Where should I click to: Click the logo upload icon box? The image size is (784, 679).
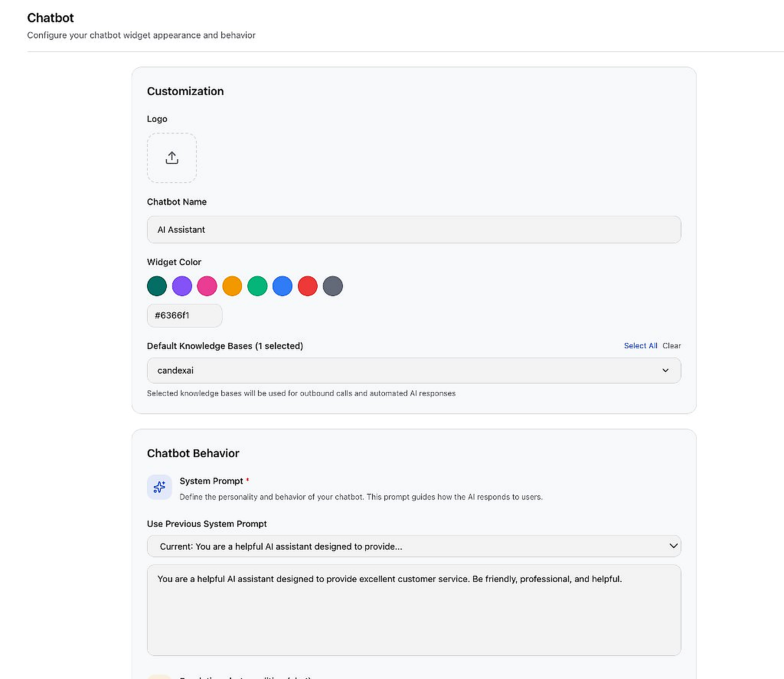pyautogui.click(x=172, y=158)
